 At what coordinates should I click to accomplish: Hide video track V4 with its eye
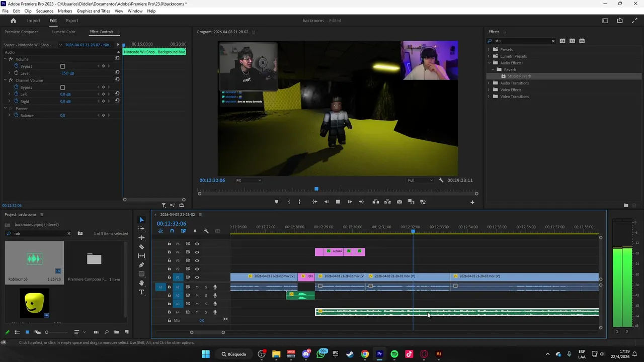[197, 252]
